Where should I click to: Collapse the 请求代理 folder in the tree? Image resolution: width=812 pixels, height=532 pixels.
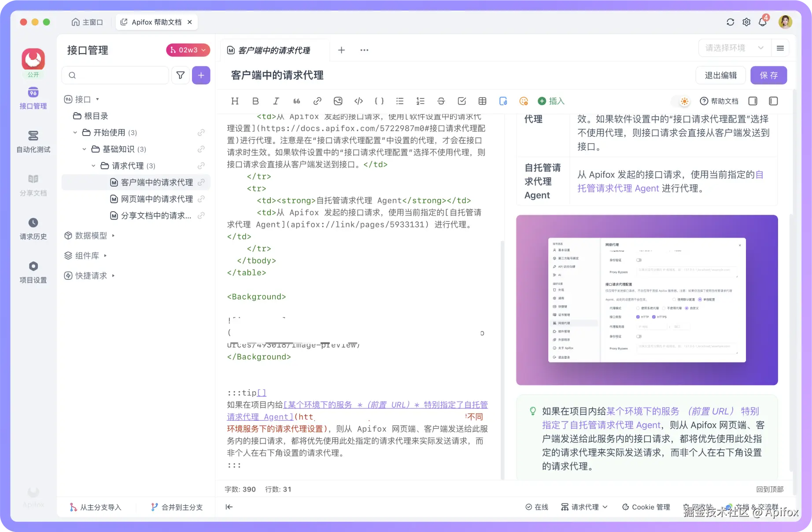pyautogui.click(x=93, y=165)
